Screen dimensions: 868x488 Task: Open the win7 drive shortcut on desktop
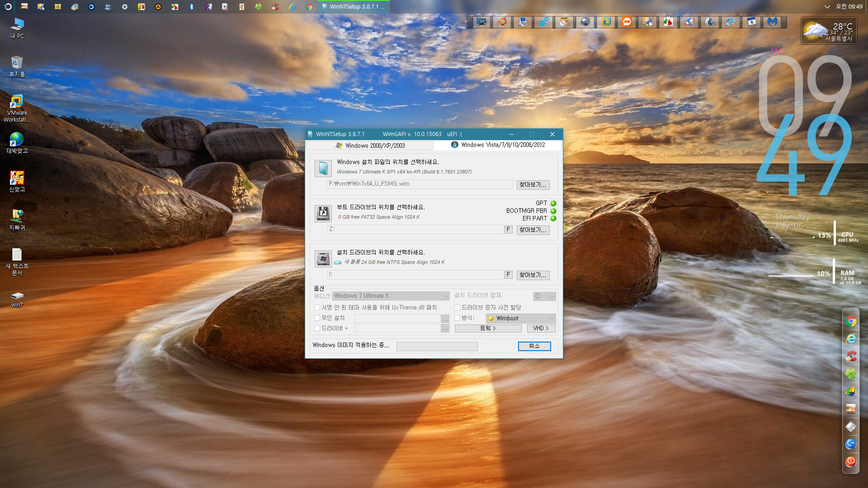pos(17,300)
